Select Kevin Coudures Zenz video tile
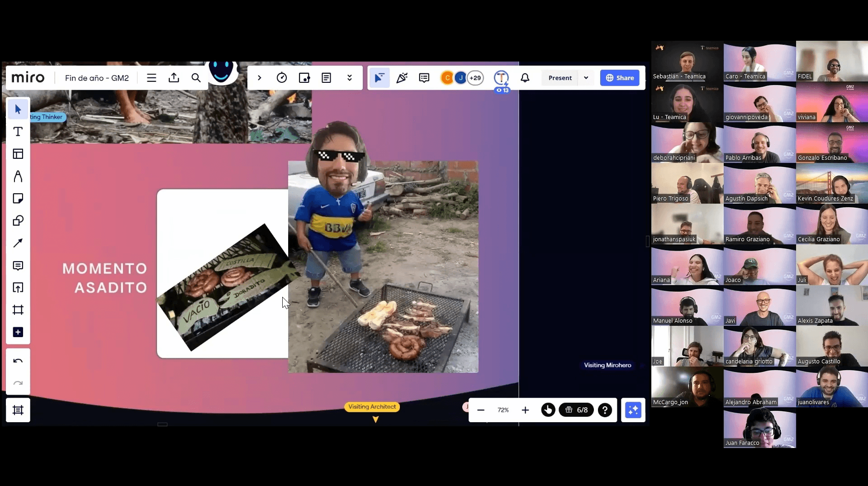Screen dimensions: 868x486 pos(832,183)
